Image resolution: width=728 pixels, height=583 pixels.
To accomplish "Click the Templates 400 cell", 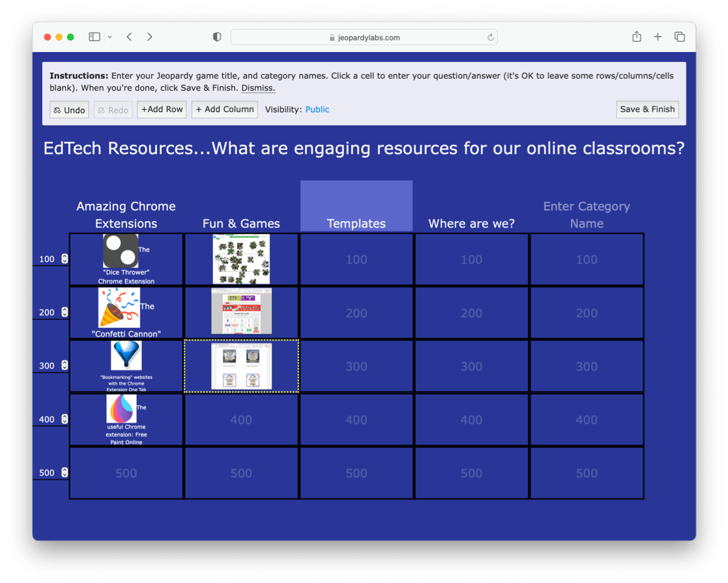I will point(356,419).
